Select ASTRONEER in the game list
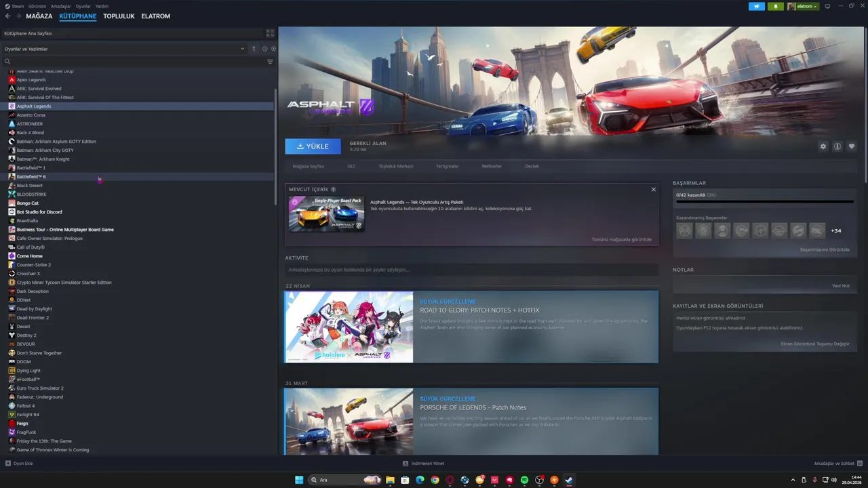 (x=30, y=124)
